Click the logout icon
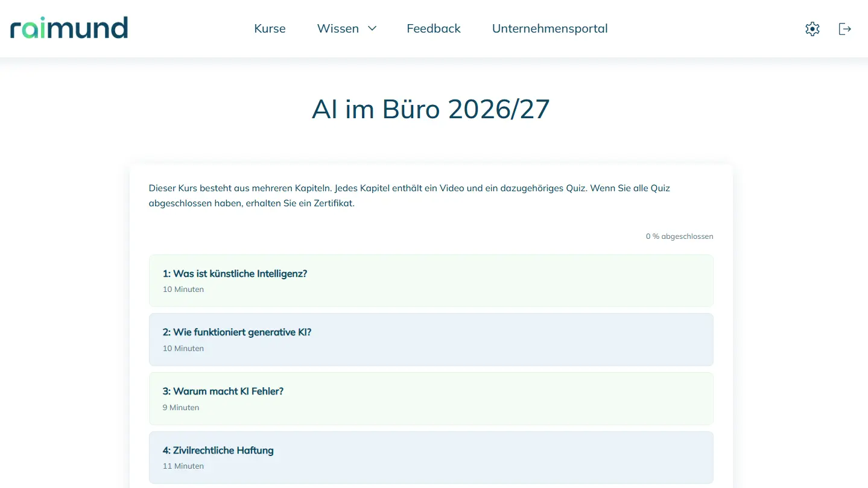The height and width of the screenshot is (488, 868). coord(845,28)
